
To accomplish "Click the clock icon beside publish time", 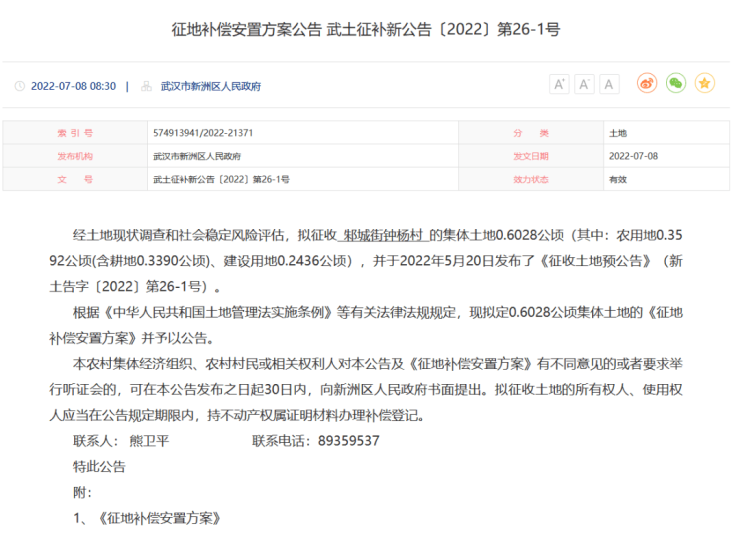I will [19, 87].
